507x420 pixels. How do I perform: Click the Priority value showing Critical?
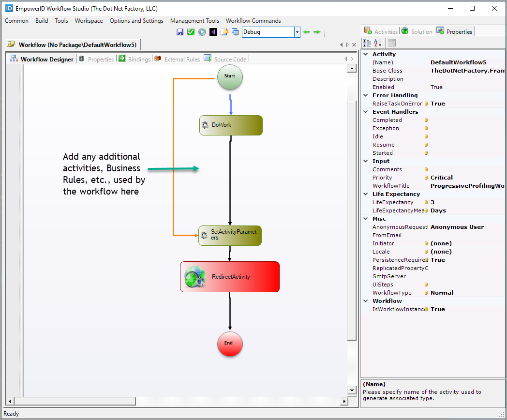(x=442, y=177)
